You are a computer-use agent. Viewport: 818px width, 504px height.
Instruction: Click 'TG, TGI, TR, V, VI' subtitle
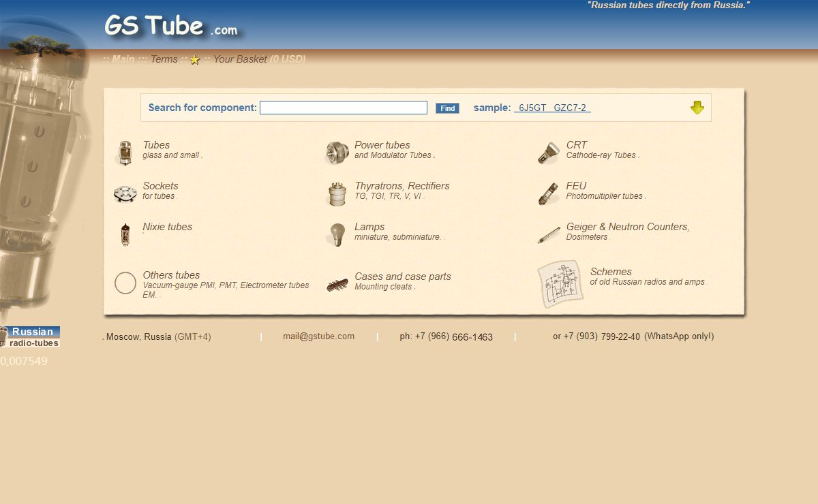pyautogui.click(x=389, y=196)
